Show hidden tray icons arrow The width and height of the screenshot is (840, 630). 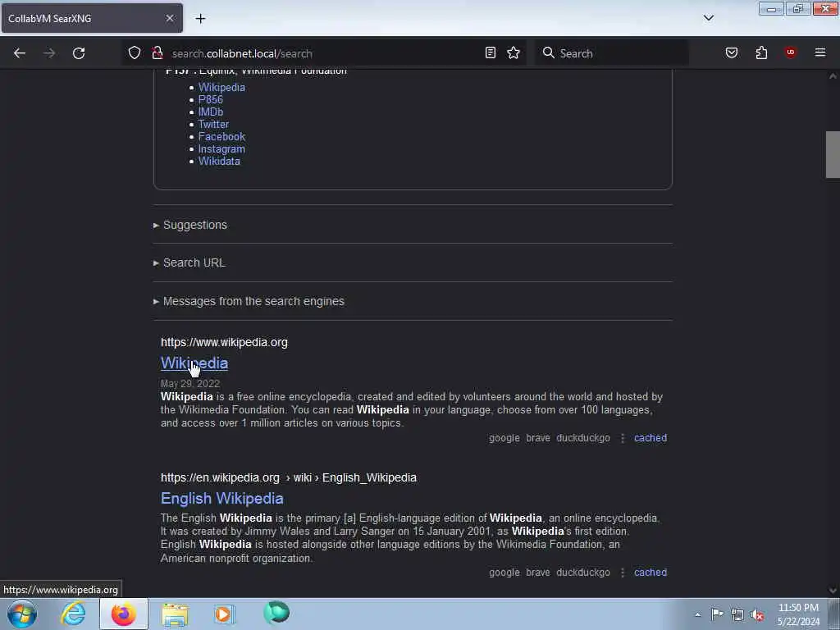click(x=697, y=615)
